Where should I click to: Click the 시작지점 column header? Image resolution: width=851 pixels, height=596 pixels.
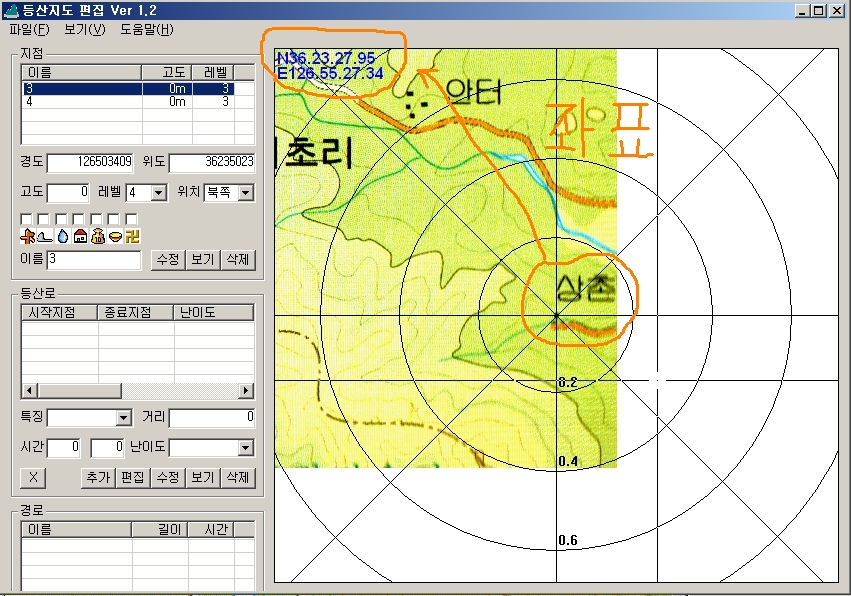coord(60,313)
